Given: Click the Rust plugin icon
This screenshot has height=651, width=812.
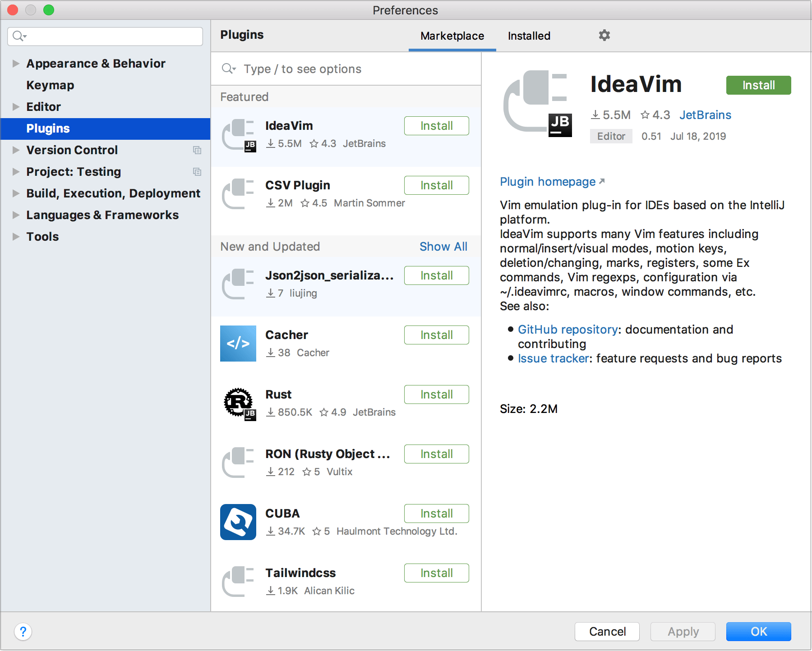Looking at the screenshot, I should (238, 403).
